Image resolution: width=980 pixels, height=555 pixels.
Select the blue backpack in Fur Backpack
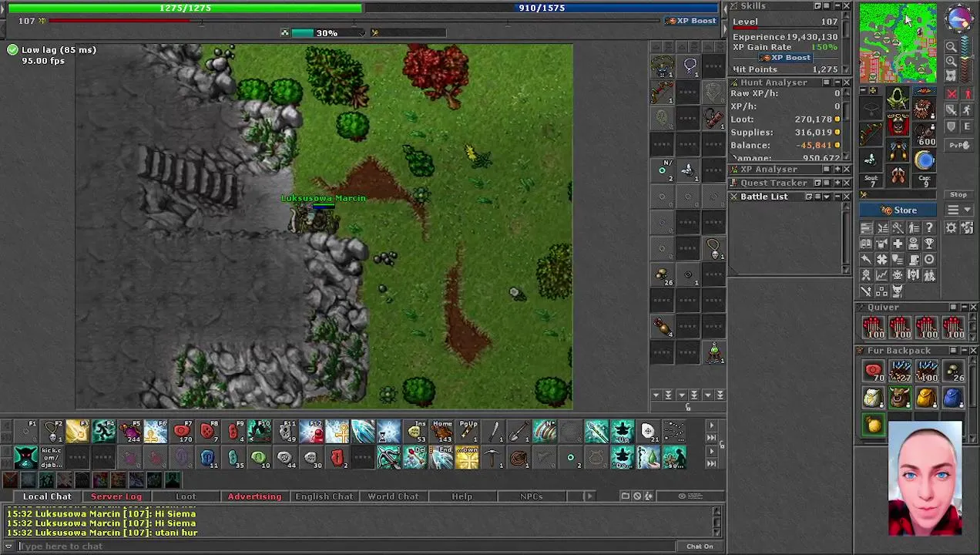tap(952, 397)
